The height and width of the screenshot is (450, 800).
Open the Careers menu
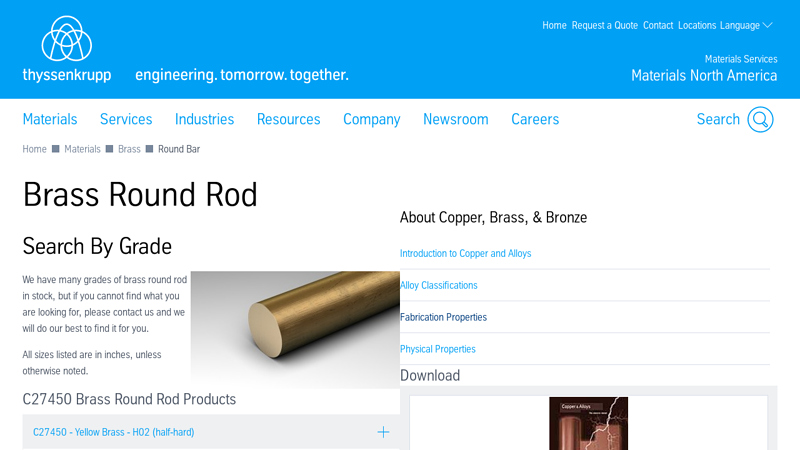tap(535, 119)
